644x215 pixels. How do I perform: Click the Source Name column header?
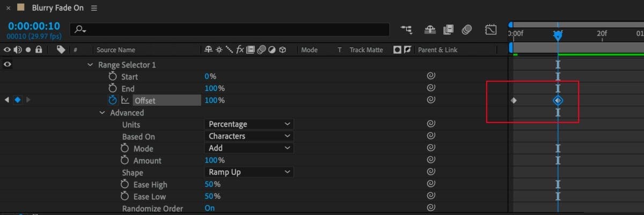coord(116,50)
